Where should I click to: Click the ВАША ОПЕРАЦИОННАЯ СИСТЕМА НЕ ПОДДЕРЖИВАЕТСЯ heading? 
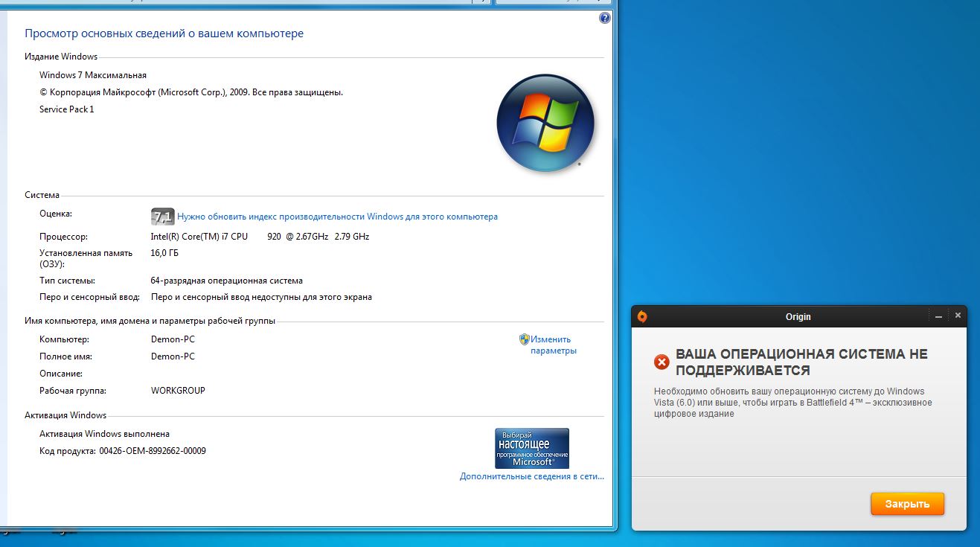coord(802,362)
